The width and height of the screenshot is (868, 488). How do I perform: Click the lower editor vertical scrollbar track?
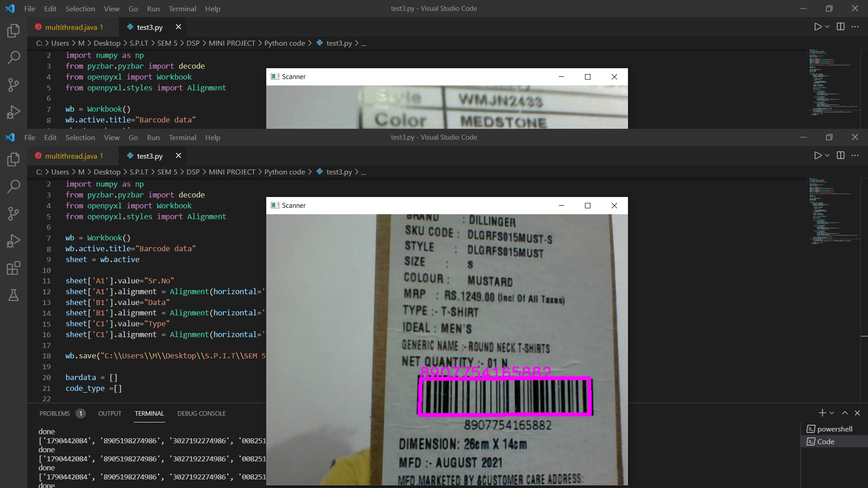point(864,289)
